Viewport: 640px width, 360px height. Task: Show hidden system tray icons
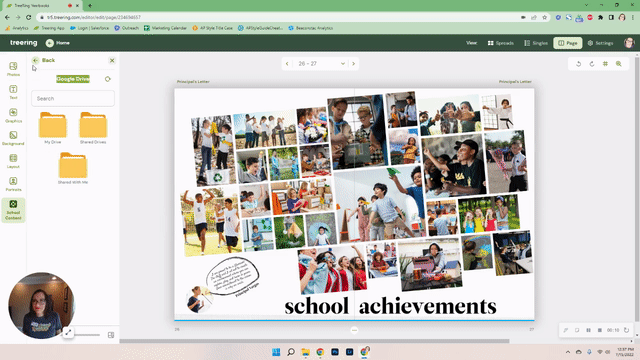coord(568,352)
